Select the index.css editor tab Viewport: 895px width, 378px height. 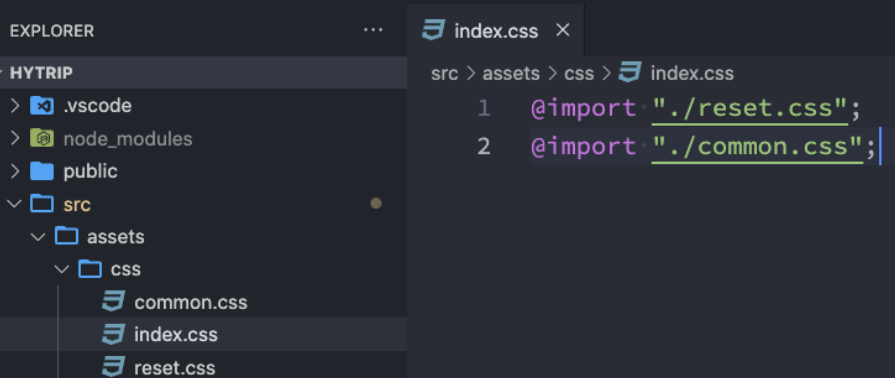pyautogui.click(x=496, y=30)
